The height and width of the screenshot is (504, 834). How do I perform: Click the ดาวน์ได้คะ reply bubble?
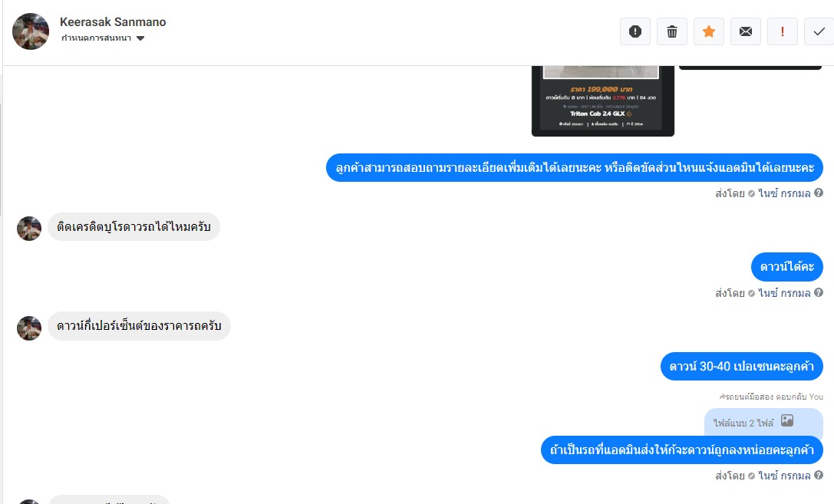(x=786, y=267)
